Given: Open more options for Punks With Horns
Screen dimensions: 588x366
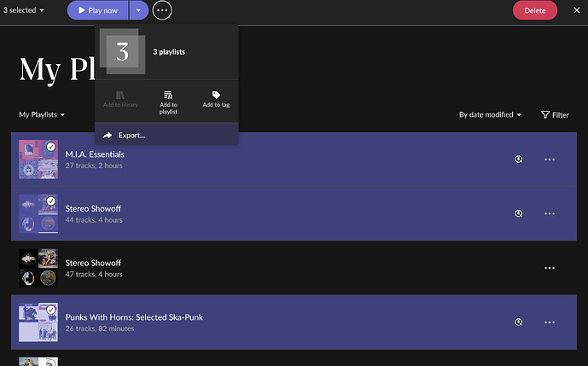Looking at the screenshot, I should 550,322.
